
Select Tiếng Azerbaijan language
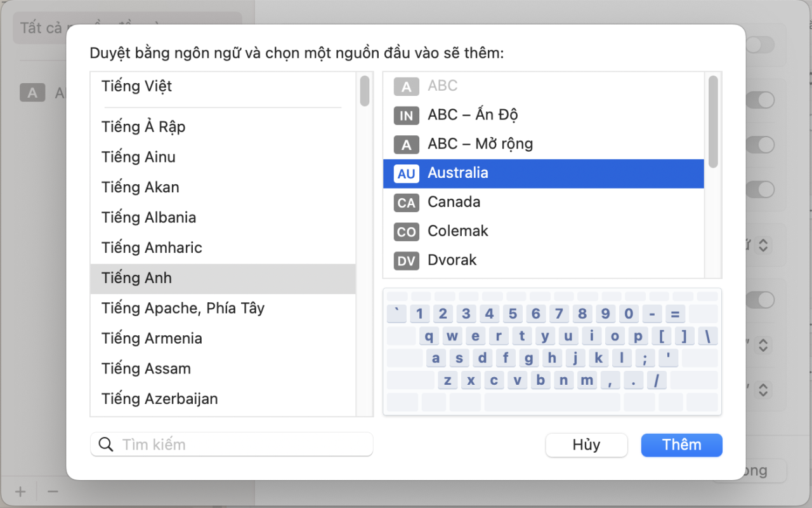(x=159, y=399)
